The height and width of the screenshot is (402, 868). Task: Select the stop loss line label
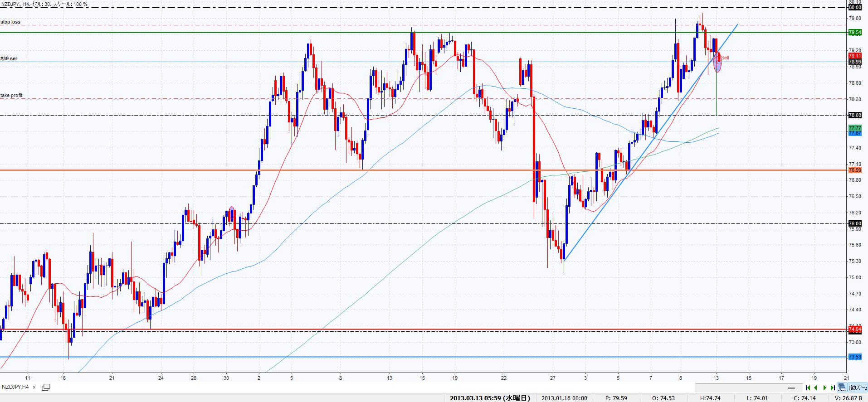click(x=10, y=22)
